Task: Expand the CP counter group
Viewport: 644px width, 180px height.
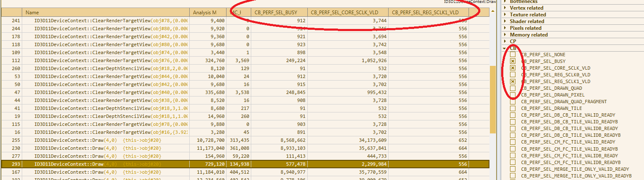Action: click(x=505, y=42)
